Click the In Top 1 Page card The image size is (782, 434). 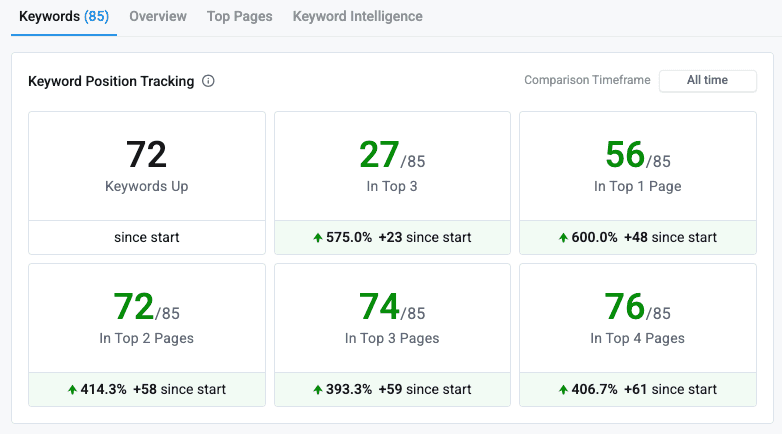(638, 166)
